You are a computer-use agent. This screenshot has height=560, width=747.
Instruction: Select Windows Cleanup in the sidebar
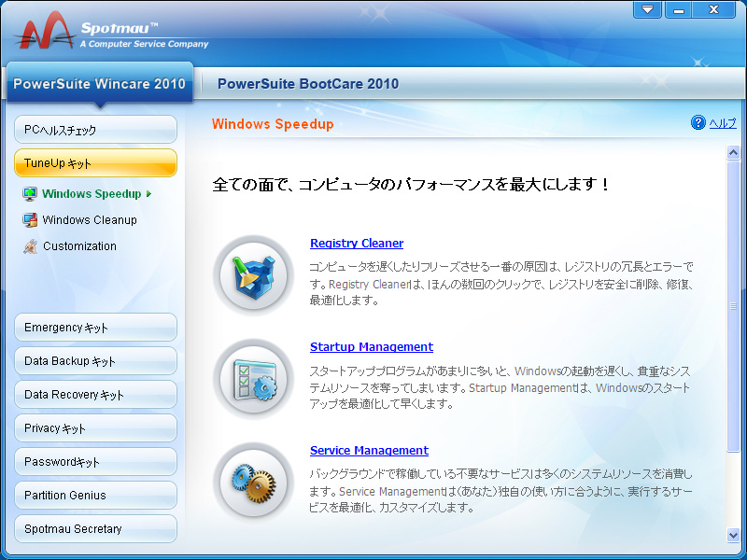pyautogui.click(x=90, y=220)
